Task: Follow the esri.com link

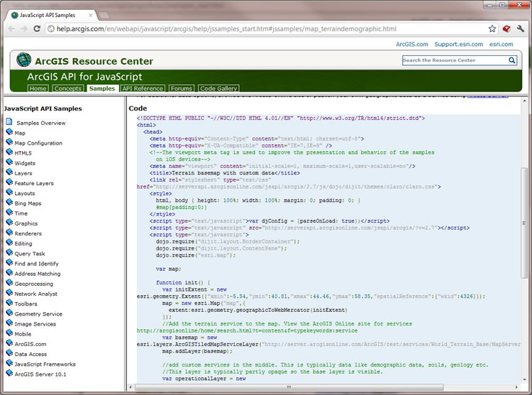Action: tap(501, 45)
